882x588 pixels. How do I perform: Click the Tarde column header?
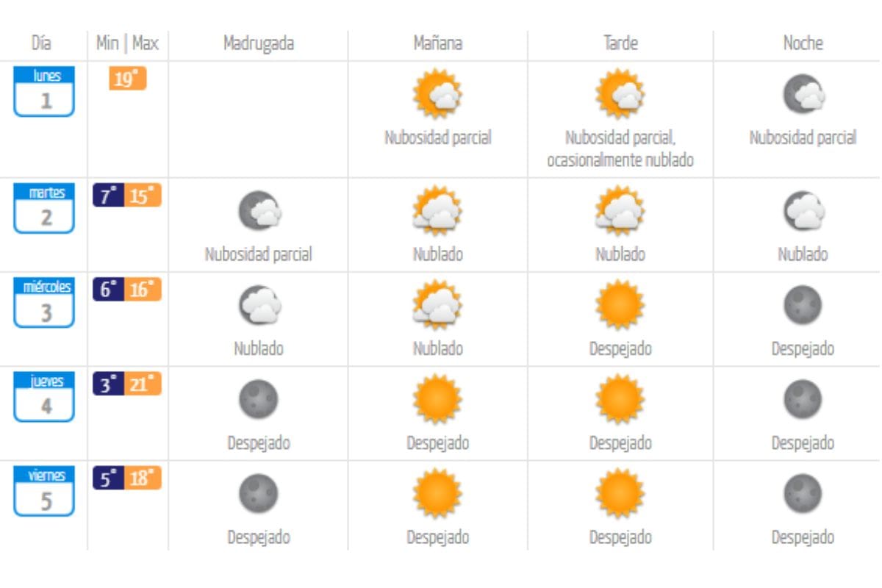pyautogui.click(x=620, y=43)
